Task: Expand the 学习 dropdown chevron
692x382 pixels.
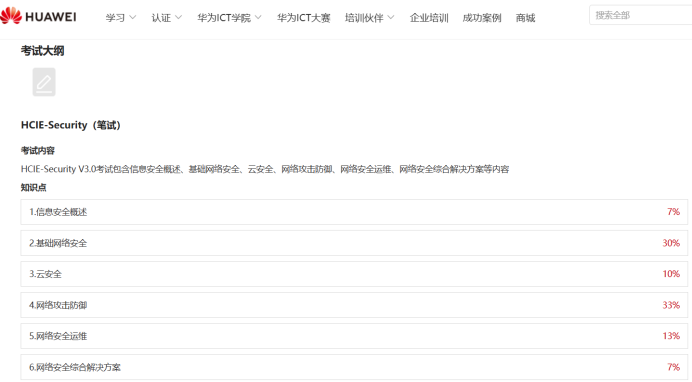Action: pos(132,18)
